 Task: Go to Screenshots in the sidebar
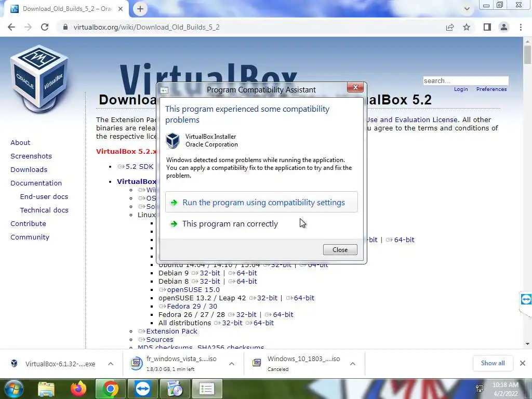click(x=31, y=156)
